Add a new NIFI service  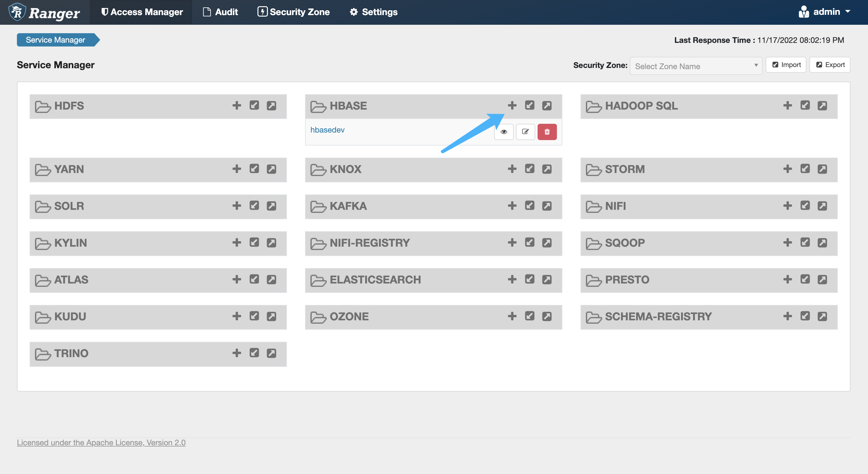click(x=787, y=206)
